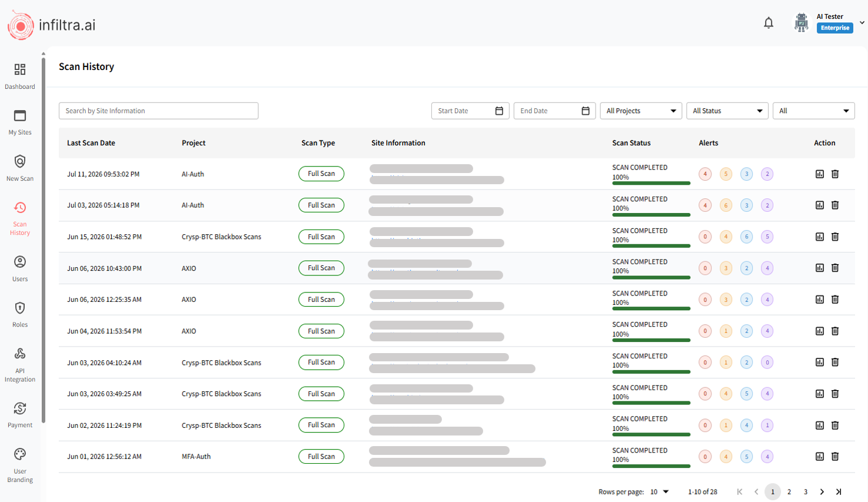
Task: Jump to last page of results
Action: click(x=839, y=492)
